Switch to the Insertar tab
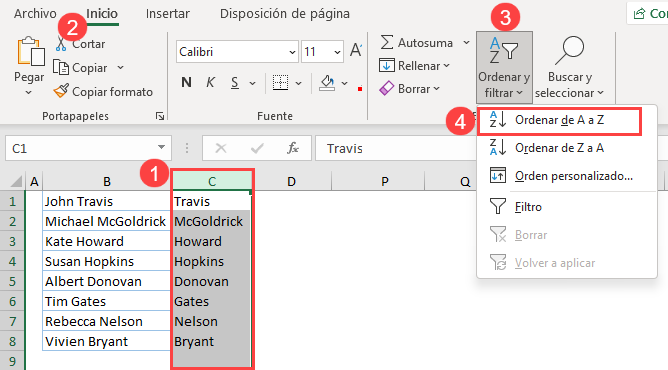Viewport: 668px width, 370px height. tap(167, 14)
